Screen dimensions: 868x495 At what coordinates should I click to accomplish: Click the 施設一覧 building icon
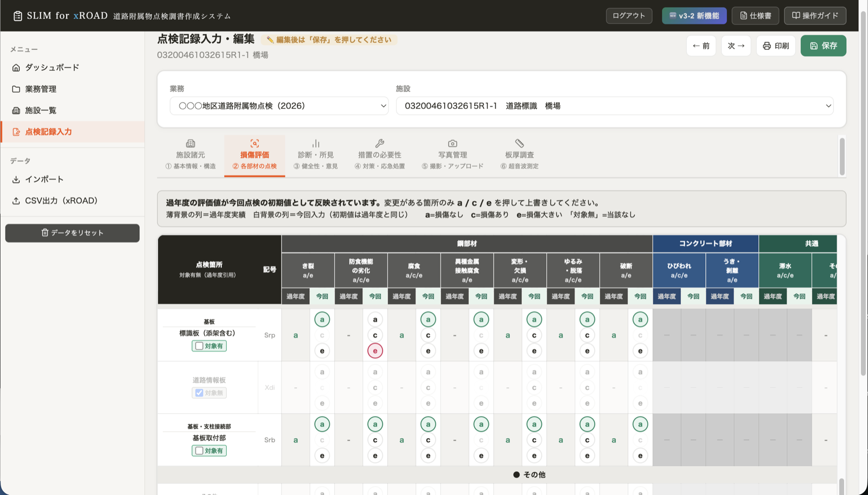click(16, 111)
